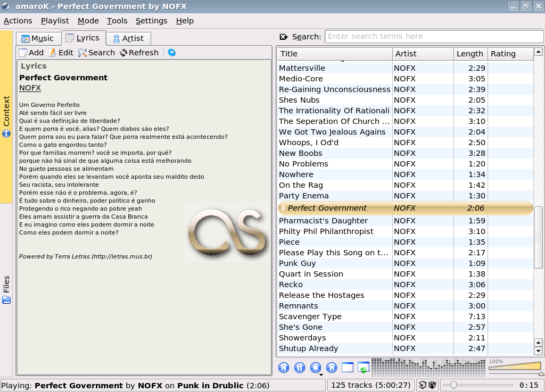Click the 125 tracks status label
The width and height of the screenshot is (545, 392).
tap(370, 385)
